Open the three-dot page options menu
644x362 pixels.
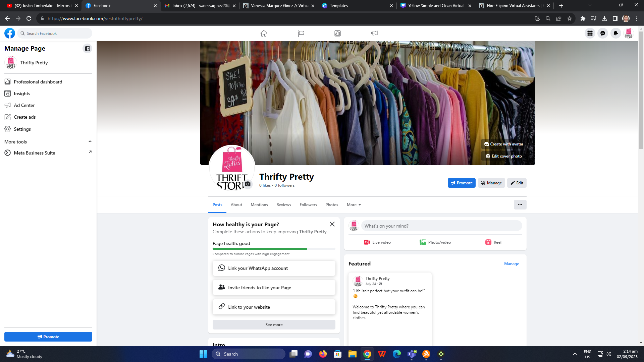(x=520, y=205)
